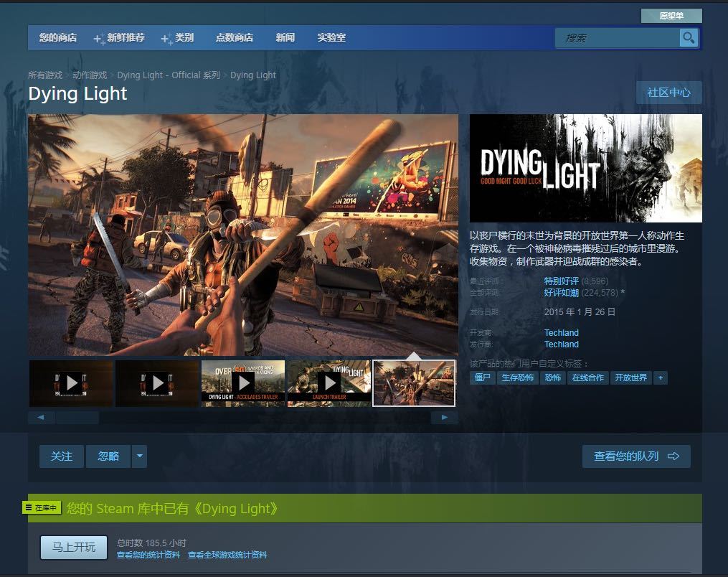Viewport: 728px width, 577px height.
Task: Select the fifth screenshot thumbnail
Action: (x=414, y=383)
